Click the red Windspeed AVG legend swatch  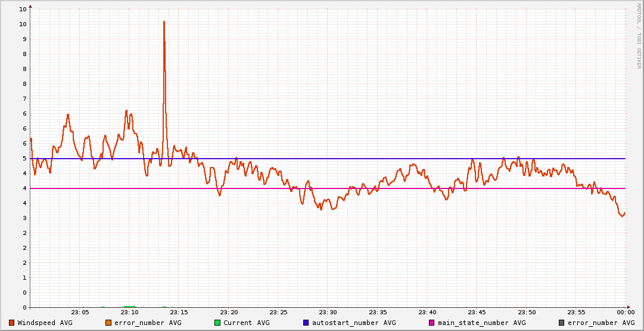[x=12, y=323]
